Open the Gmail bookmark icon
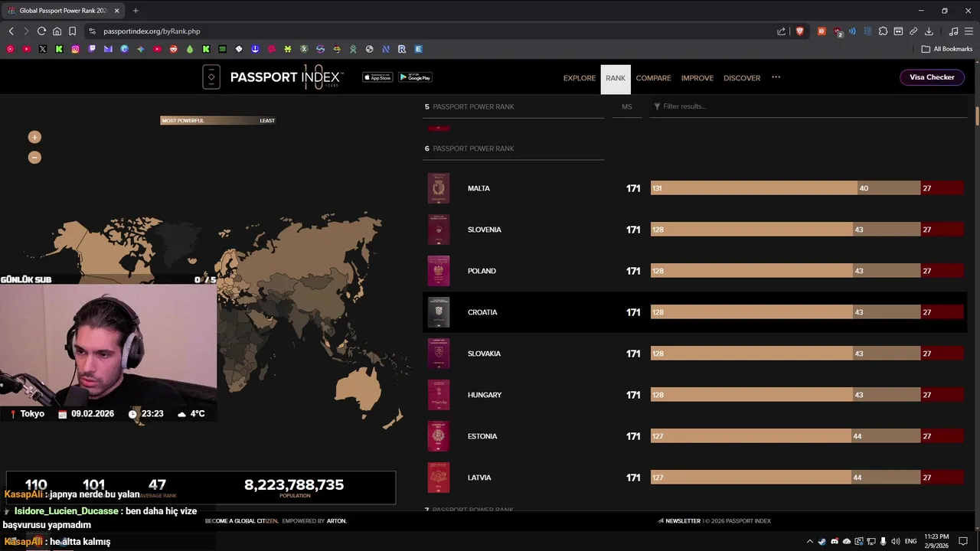This screenshot has width=980, height=551. [108, 49]
